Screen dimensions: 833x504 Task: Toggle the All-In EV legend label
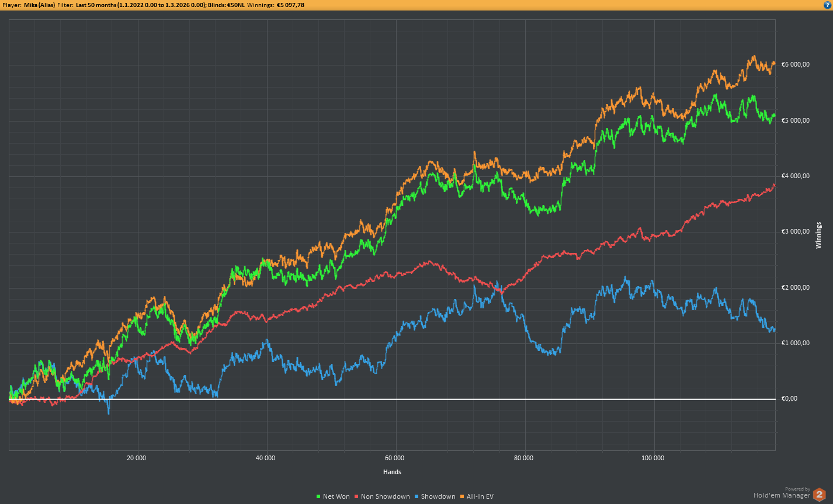tap(480, 497)
